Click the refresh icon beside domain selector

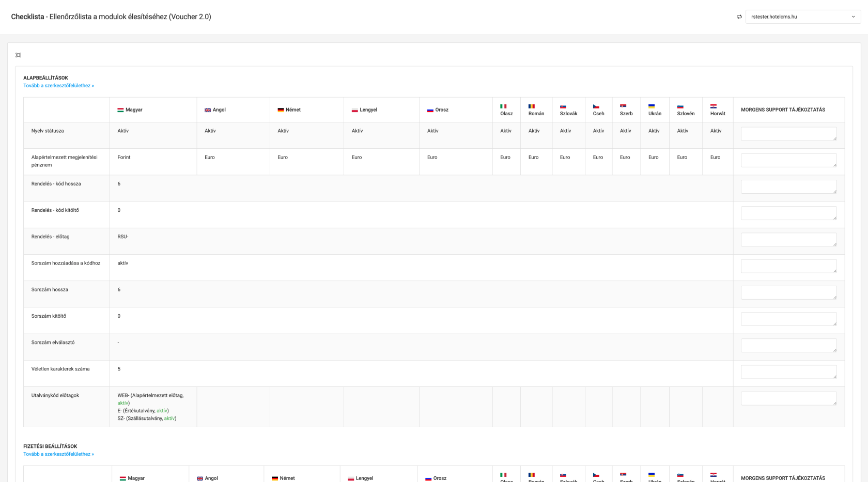739,17
